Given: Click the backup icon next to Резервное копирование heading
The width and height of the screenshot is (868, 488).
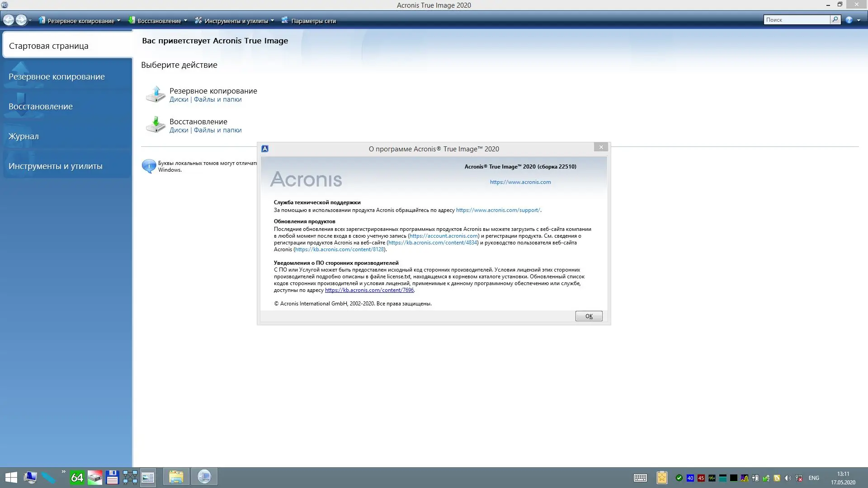Looking at the screenshot, I should coord(156,94).
